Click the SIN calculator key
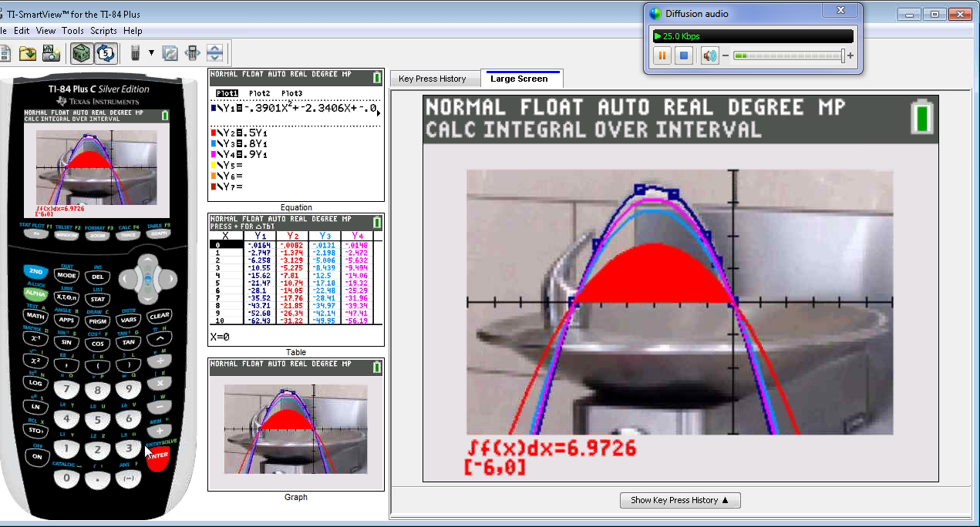The height and width of the screenshot is (527, 980). coord(67,342)
